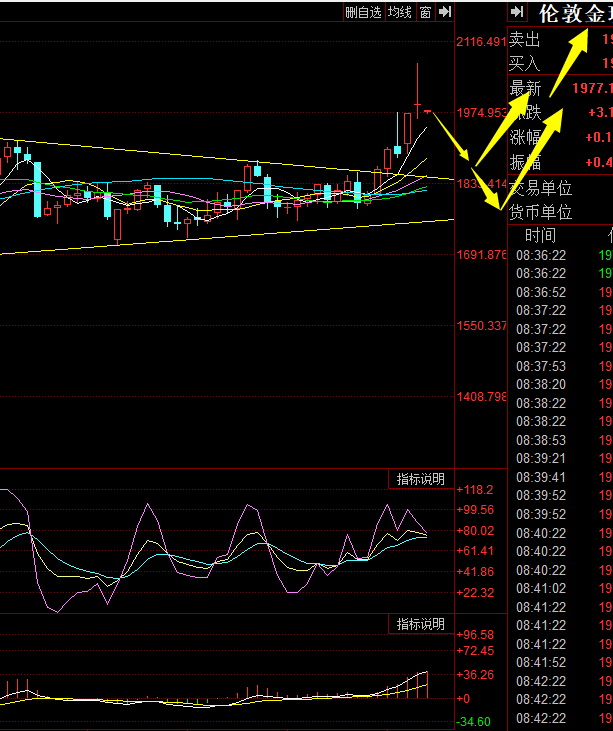This screenshot has height=731, width=613.
Task: Select the 08:38:53 tick record
Action: coord(541,440)
